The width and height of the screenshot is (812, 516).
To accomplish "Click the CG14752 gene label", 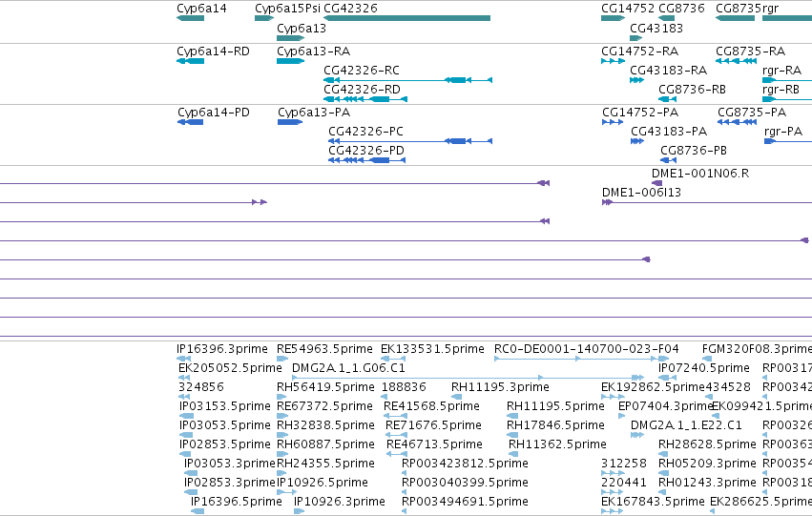I will coord(628,9).
